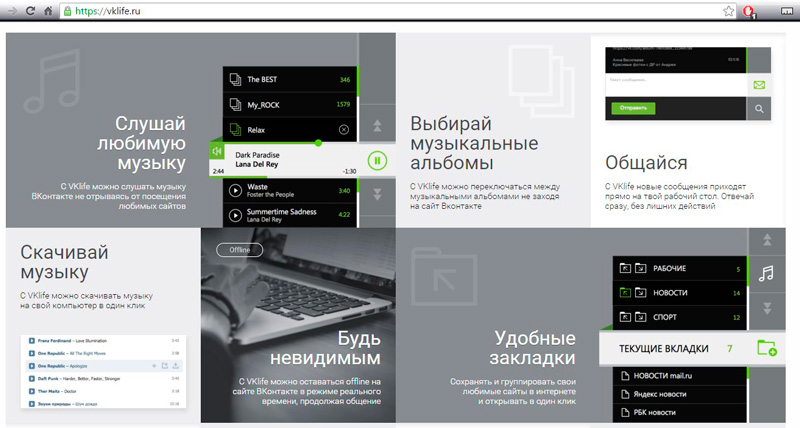800x428 pixels.
Task: Click up double arrow above note icon
Action: point(767,240)
